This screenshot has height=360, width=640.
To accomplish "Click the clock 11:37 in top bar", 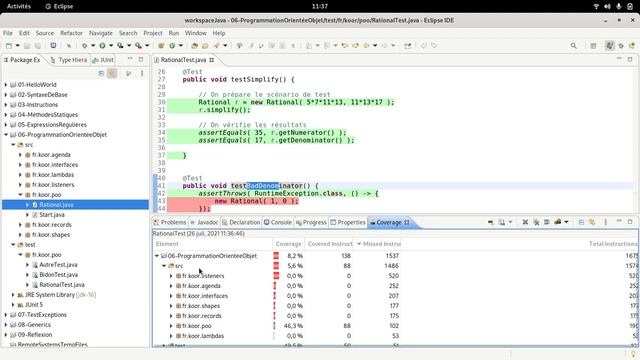I will tap(320, 7).
